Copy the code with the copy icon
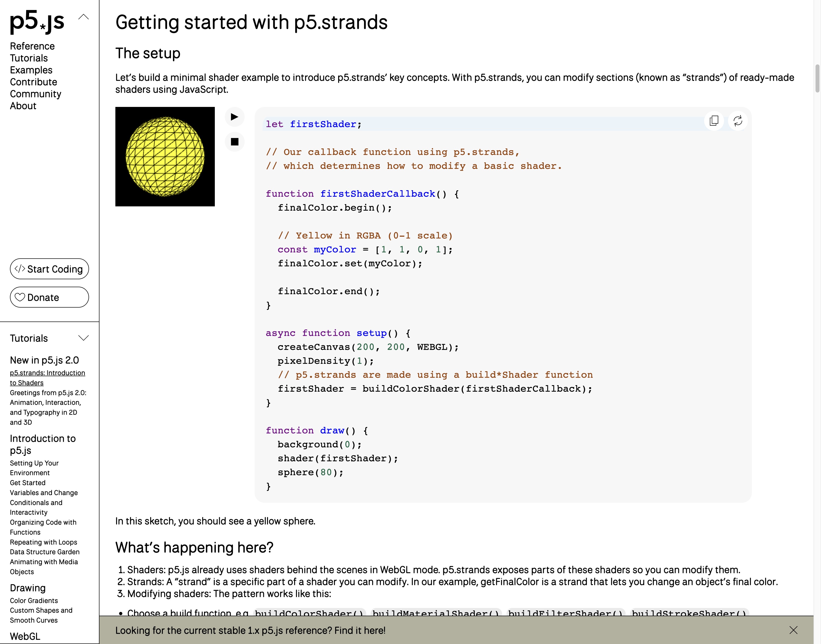The height and width of the screenshot is (644, 821). point(714,121)
